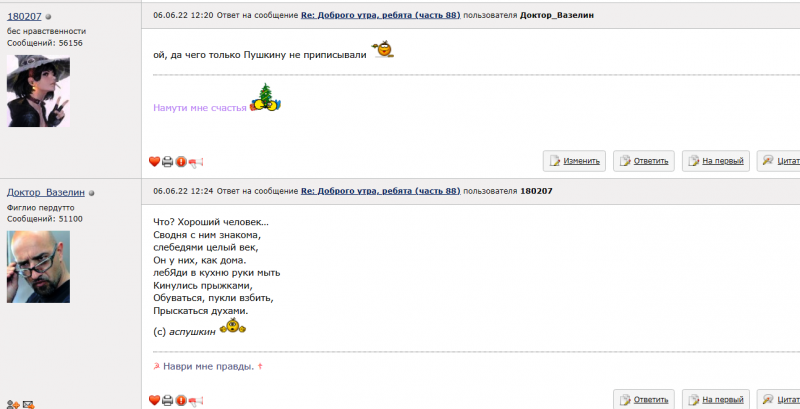800x409 pixels.
Task: Click the printer icon under 180207's post
Action: tap(168, 162)
